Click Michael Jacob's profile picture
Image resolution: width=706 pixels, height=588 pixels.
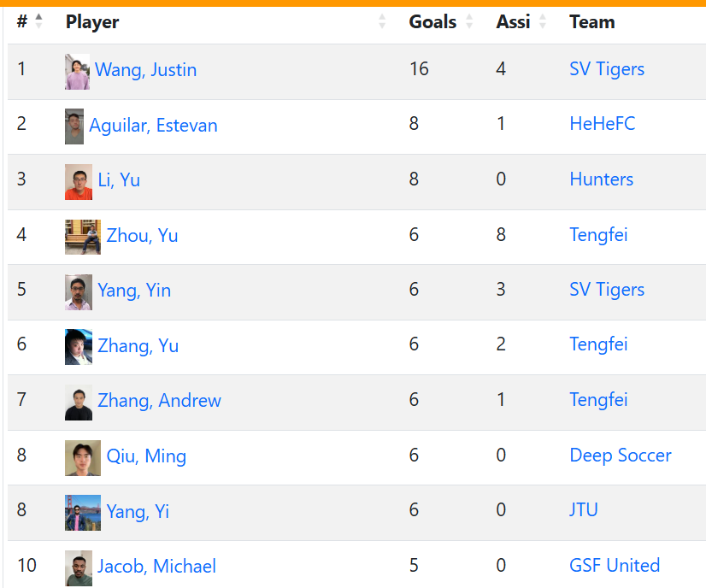coord(79,568)
